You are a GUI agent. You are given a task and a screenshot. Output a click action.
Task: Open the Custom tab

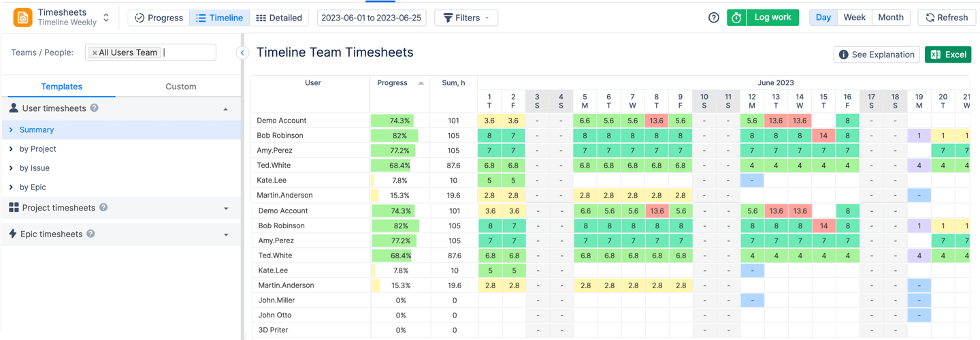click(x=180, y=87)
